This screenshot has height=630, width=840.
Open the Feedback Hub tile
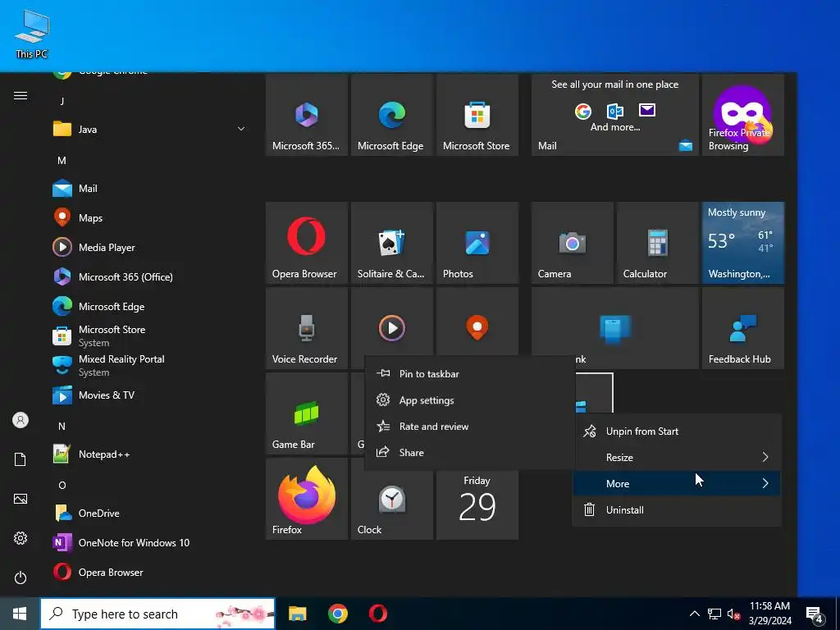(743, 328)
